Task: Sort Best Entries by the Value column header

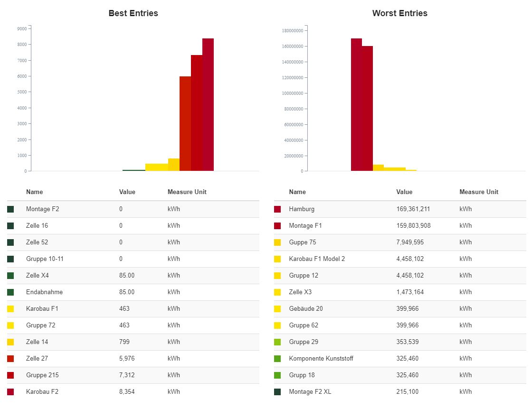Action: tap(127, 192)
